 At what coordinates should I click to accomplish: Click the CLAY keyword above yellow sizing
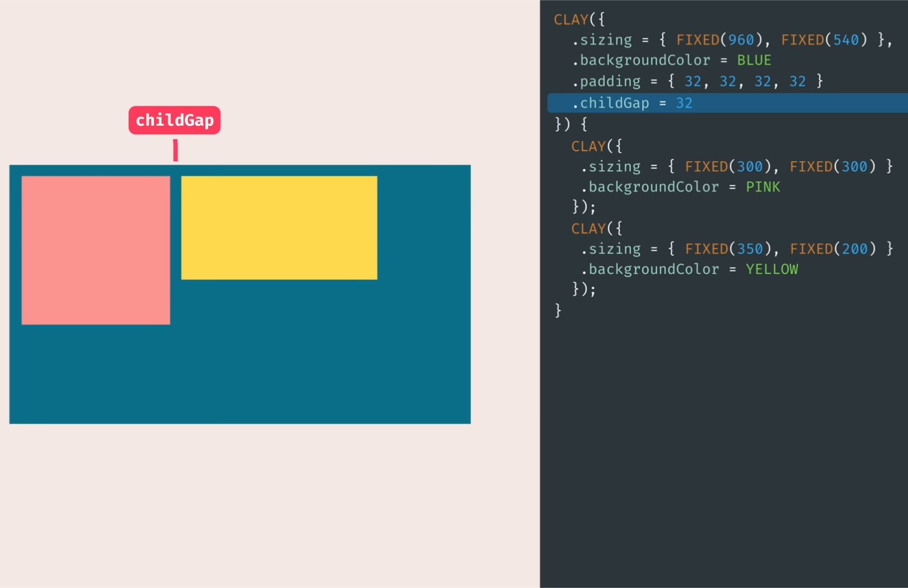pos(588,229)
